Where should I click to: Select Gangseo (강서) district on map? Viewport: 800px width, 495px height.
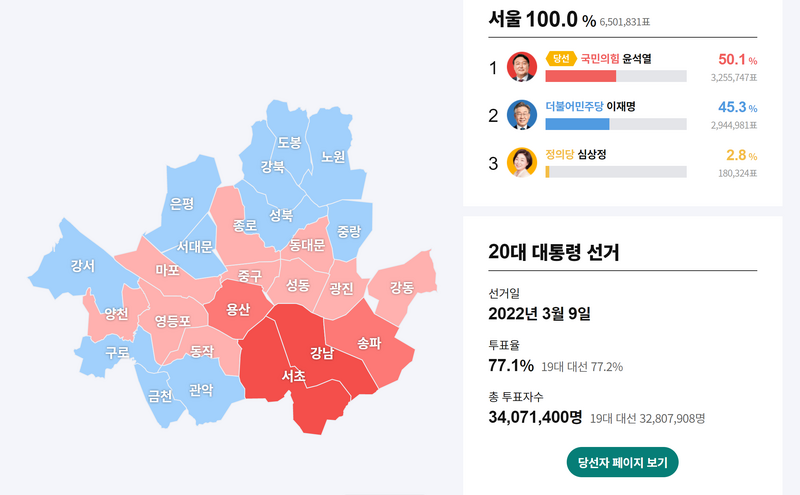[83, 267]
